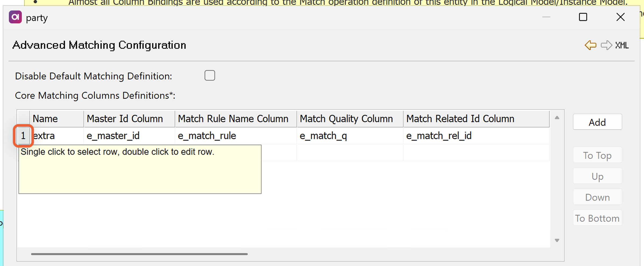644x266 pixels.
Task: Click the Add button
Action: (x=597, y=122)
